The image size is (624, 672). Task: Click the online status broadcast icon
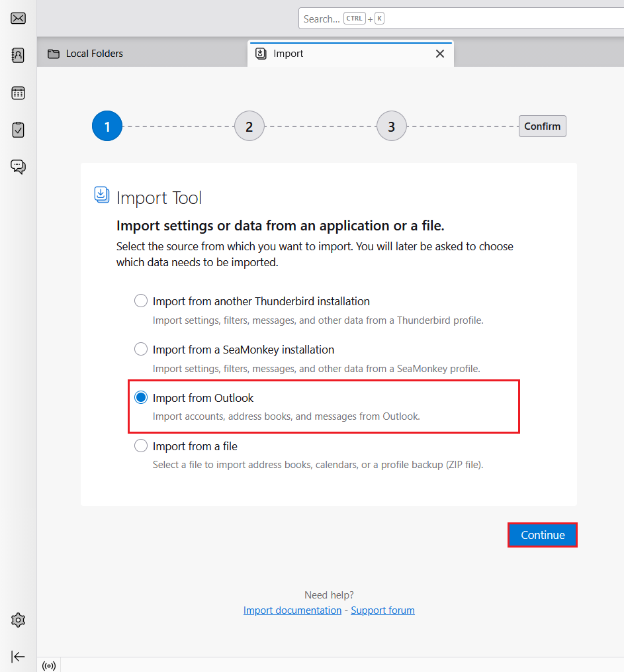tap(49, 665)
